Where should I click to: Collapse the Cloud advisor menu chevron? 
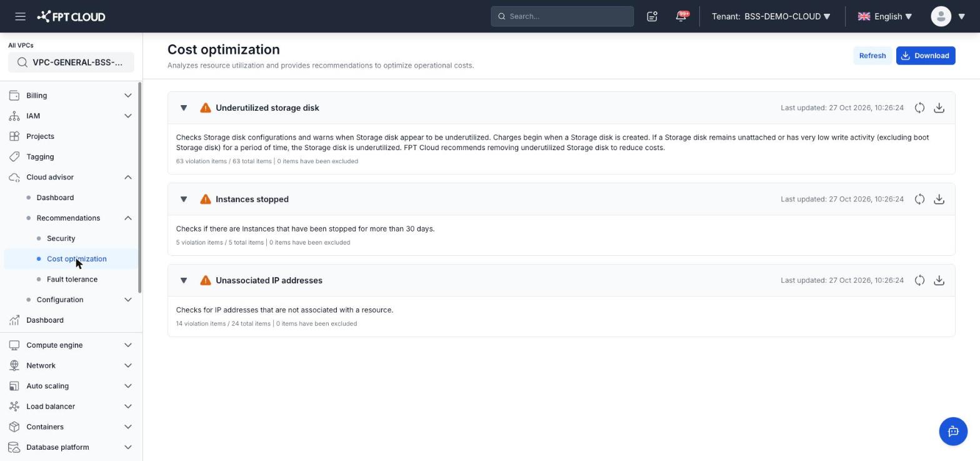pyautogui.click(x=128, y=178)
